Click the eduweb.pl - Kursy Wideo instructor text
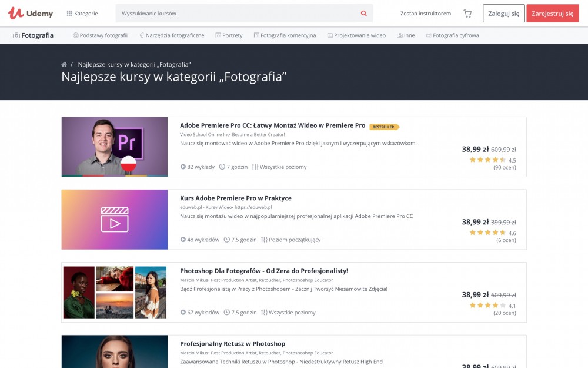 [206, 207]
